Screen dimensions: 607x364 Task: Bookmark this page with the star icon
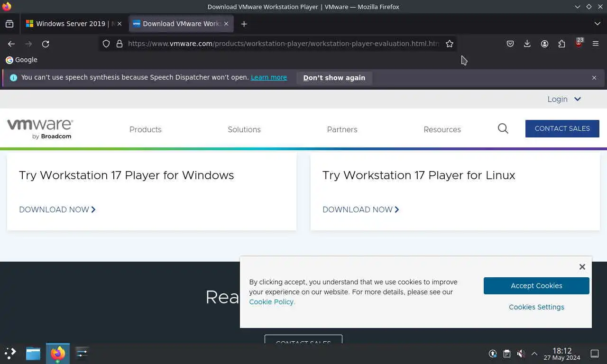[x=450, y=44]
